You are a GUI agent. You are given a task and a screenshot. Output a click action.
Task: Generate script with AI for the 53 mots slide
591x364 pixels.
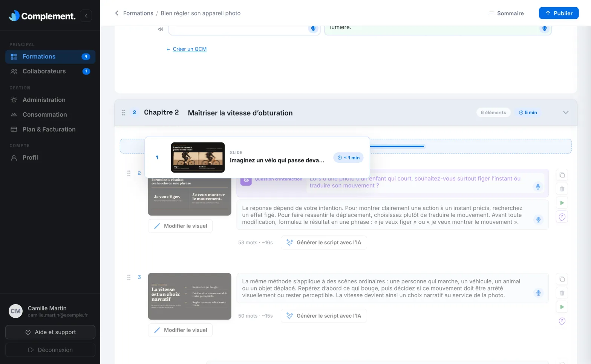(324, 243)
